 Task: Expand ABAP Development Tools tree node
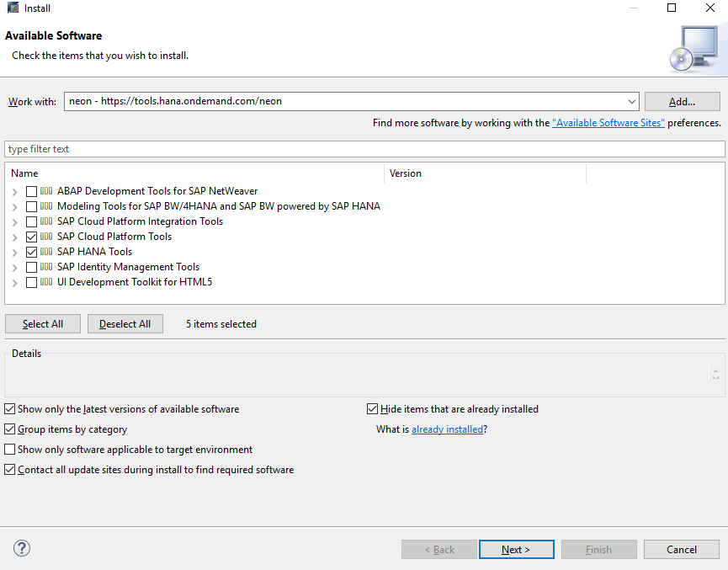point(15,191)
